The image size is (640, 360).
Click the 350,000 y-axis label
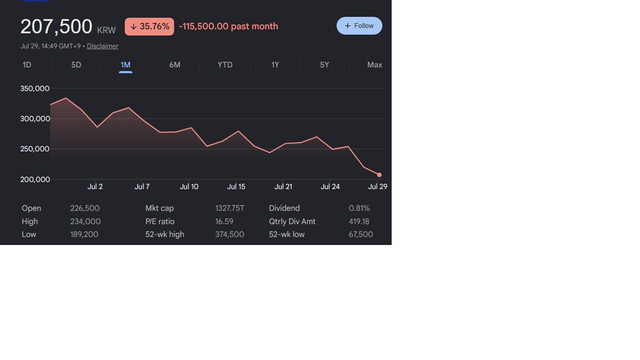pos(35,89)
